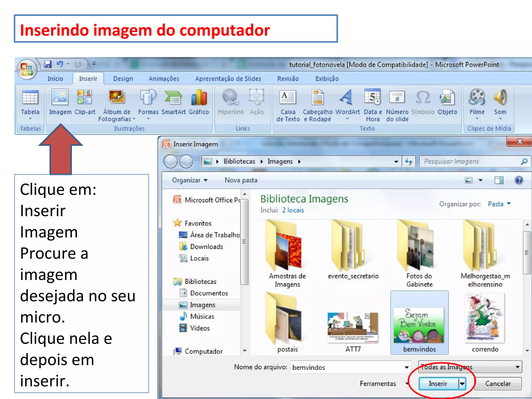Open the Amostras de Imagens folder
The width and height of the screenshot is (532, 399).
[x=287, y=254]
